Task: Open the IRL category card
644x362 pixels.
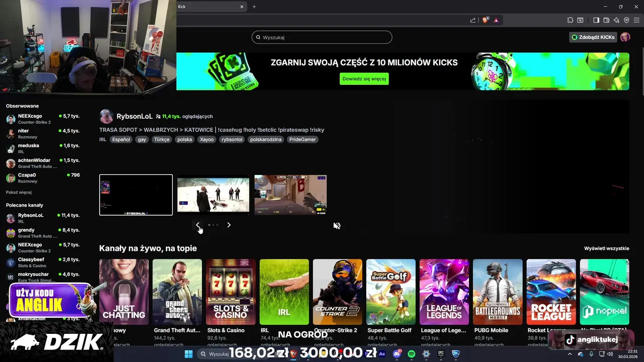Action: click(x=284, y=292)
